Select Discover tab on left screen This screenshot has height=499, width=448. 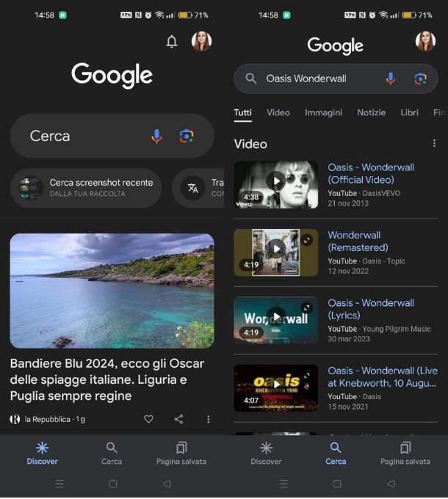[x=42, y=454]
